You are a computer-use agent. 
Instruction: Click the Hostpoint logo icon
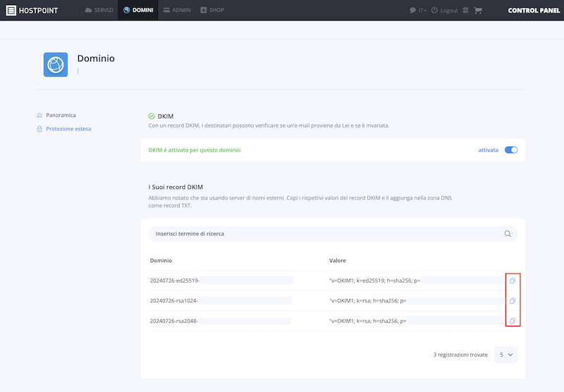click(11, 11)
